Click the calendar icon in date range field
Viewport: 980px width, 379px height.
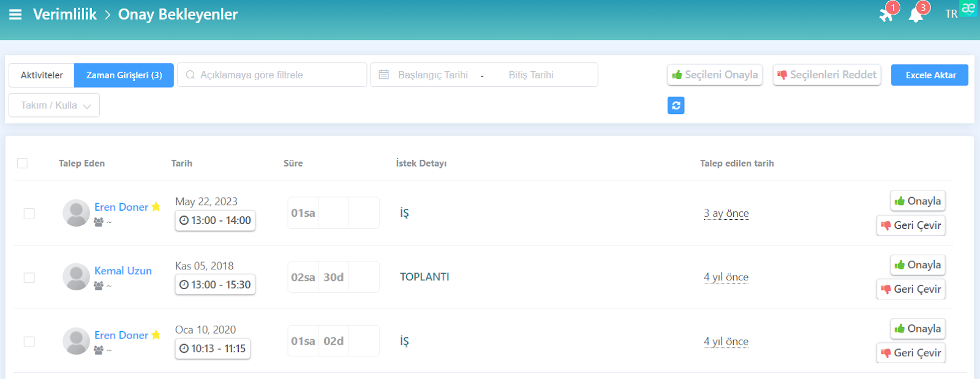384,75
